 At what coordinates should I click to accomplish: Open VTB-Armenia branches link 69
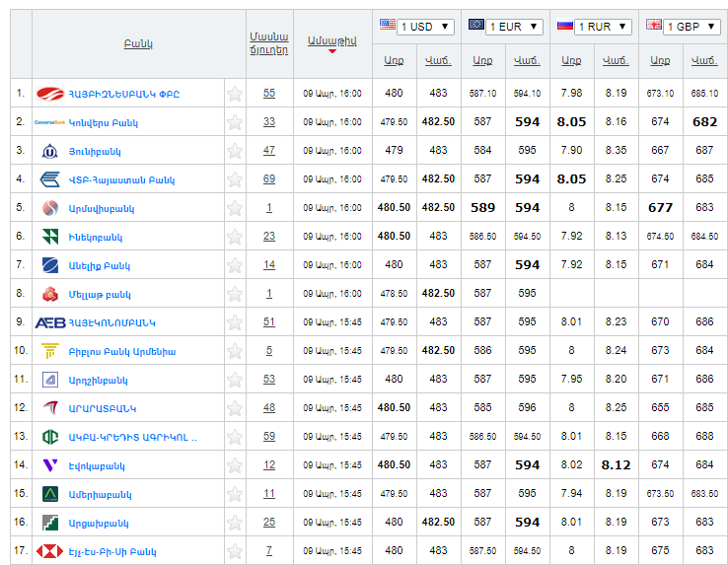click(x=269, y=178)
